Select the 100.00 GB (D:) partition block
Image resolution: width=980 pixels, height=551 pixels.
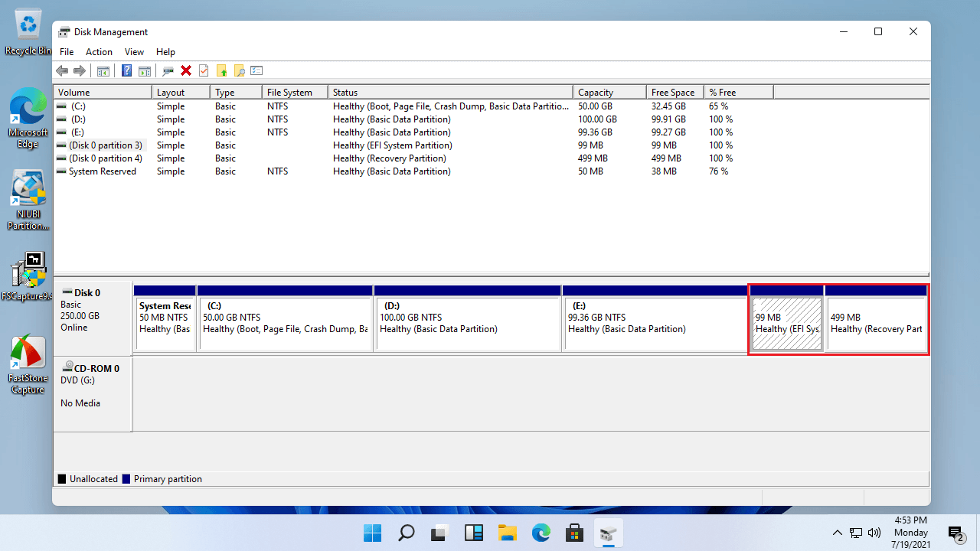467,324
